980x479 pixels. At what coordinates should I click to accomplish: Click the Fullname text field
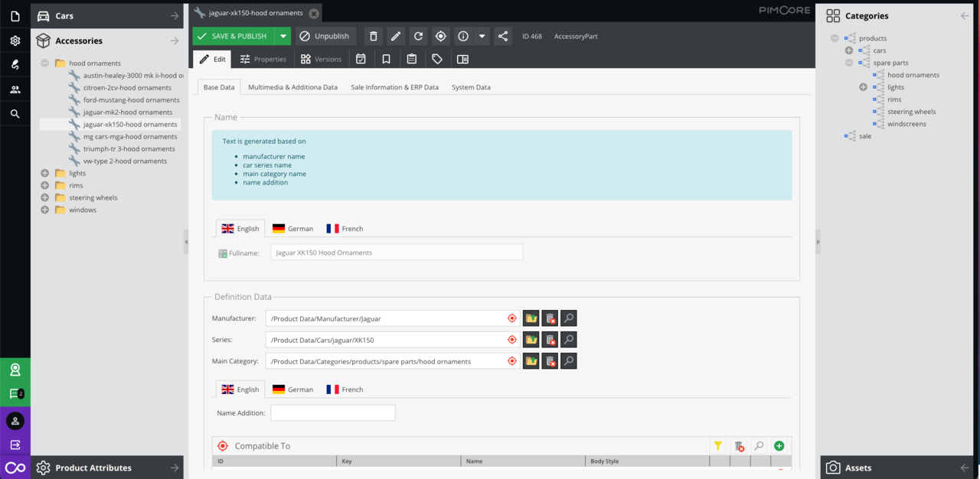397,253
